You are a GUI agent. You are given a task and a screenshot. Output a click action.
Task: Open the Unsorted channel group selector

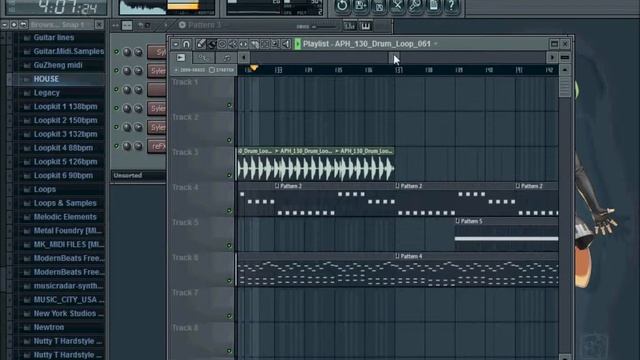pyautogui.click(x=139, y=176)
